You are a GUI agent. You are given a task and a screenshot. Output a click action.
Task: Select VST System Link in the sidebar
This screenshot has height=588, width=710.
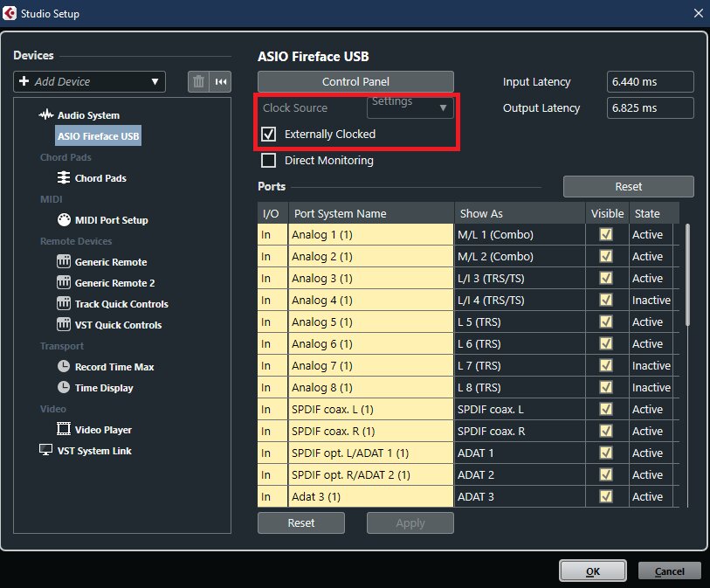click(95, 451)
